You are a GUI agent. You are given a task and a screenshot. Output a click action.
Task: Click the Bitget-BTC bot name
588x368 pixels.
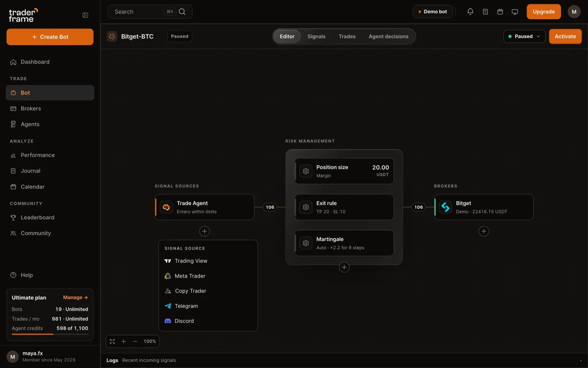point(137,37)
